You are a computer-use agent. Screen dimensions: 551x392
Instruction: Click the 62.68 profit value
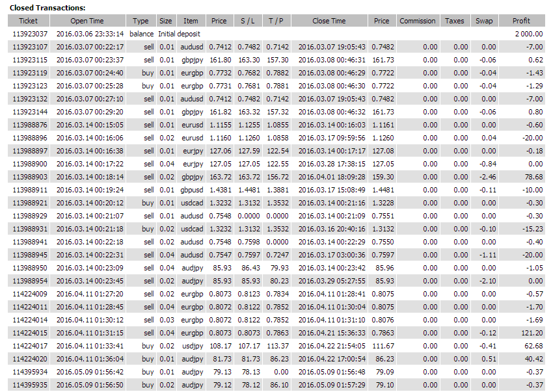point(534,346)
